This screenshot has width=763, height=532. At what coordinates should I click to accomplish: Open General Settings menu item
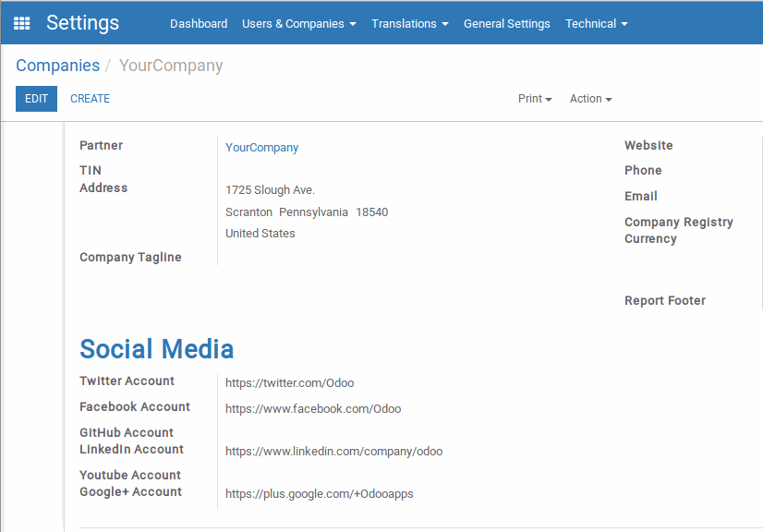tap(506, 24)
